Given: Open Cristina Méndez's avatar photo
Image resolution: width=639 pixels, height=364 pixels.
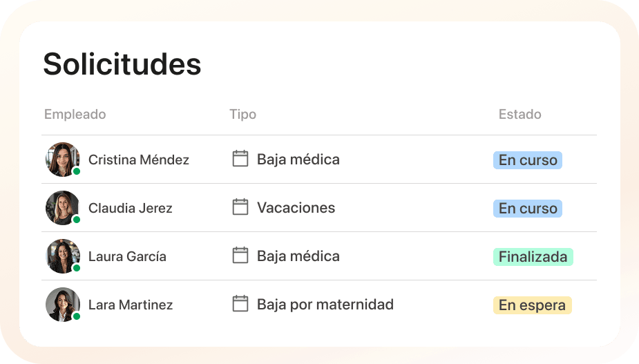Looking at the screenshot, I should (x=62, y=160).
